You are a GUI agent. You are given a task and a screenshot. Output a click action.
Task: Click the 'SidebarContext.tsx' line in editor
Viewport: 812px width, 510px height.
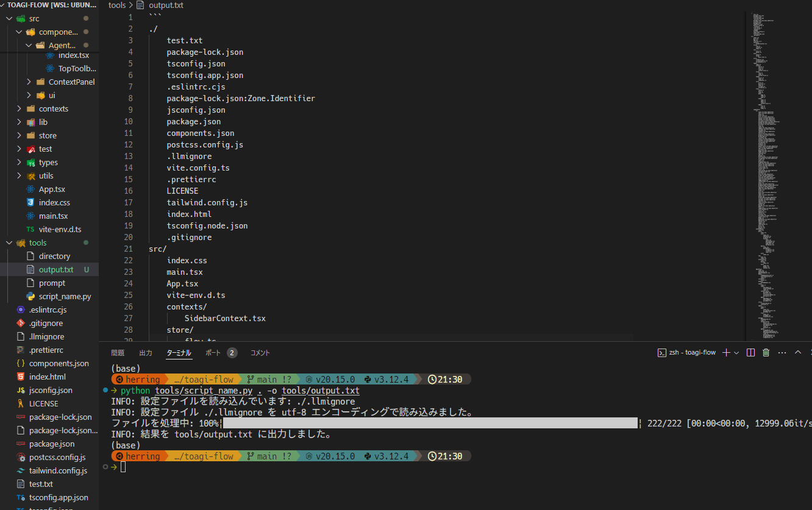pos(225,318)
